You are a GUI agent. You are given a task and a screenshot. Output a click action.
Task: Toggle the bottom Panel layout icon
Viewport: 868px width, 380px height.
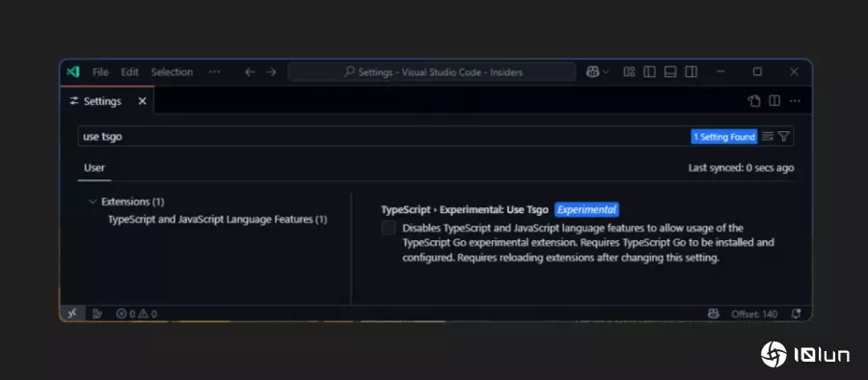[670, 72]
